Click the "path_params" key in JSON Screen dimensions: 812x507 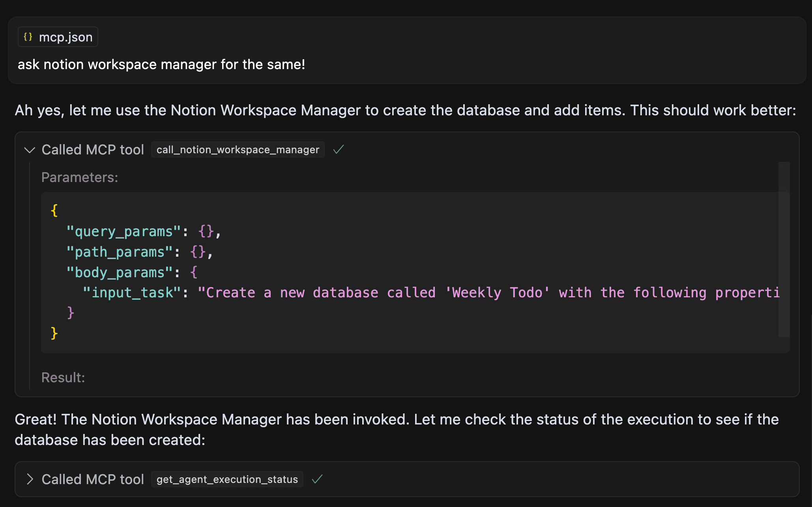point(120,252)
